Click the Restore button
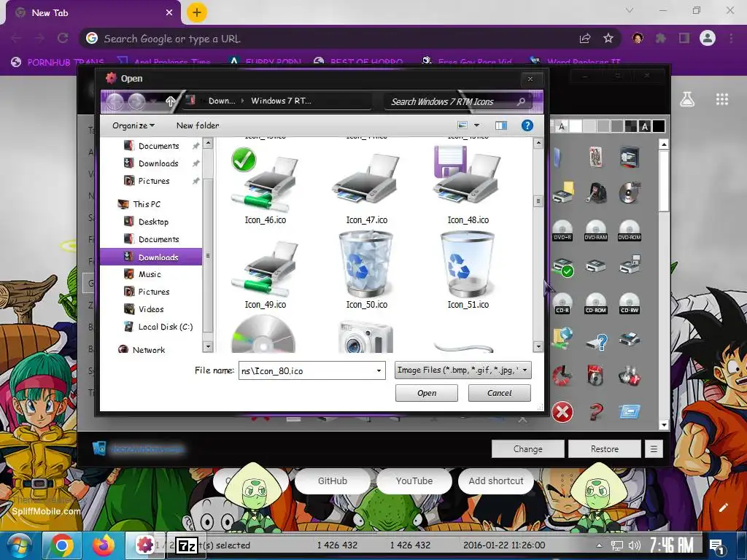The width and height of the screenshot is (747, 560). coord(605,448)
